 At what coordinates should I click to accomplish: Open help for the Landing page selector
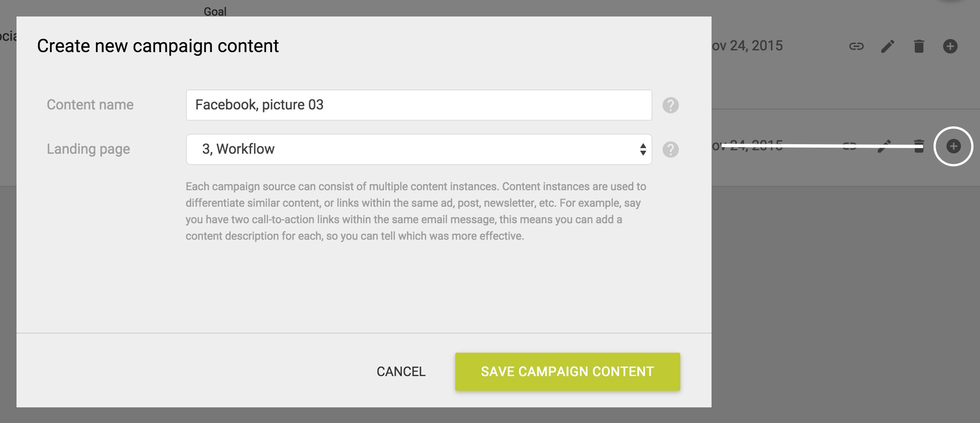[x=670, y=149]
